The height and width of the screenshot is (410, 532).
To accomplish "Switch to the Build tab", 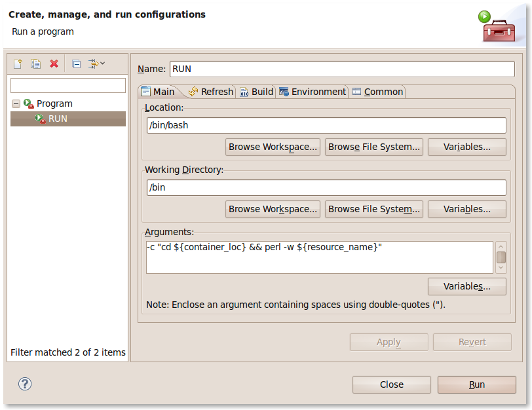I will click(x=256, y=92).
